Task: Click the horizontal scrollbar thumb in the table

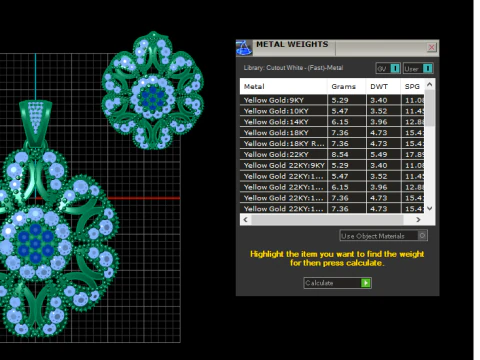Action: click(x=327, y=220)
